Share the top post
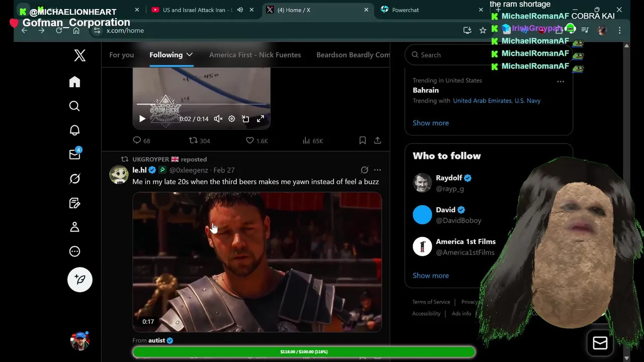 click(377, 141)
